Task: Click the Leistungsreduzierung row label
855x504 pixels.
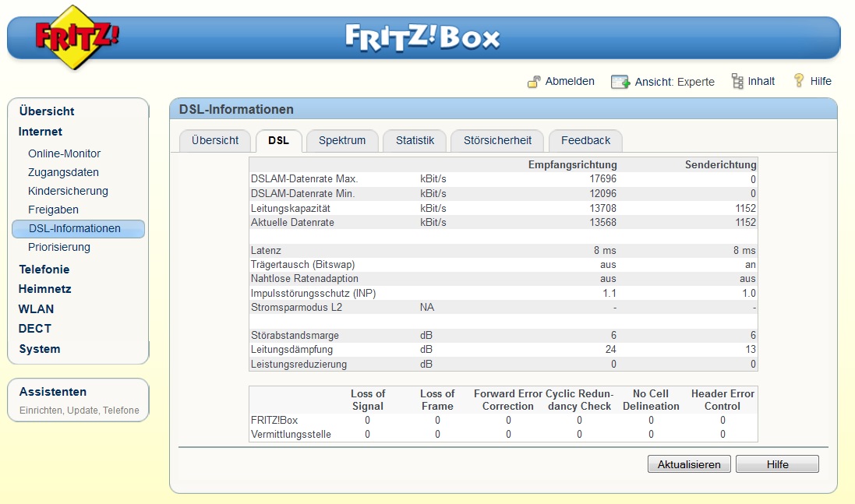Action: [299, 364]
